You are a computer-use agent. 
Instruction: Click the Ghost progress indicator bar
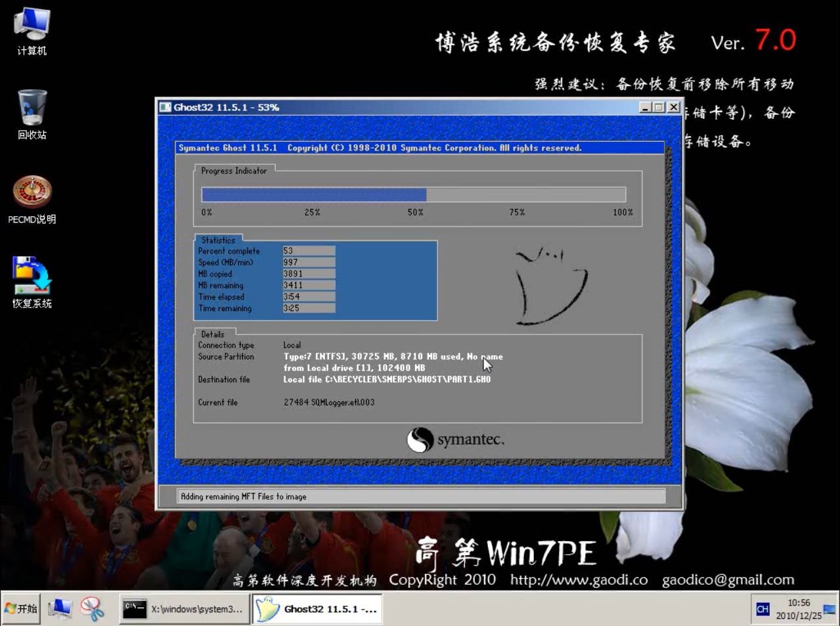click(x=414, y=194)
